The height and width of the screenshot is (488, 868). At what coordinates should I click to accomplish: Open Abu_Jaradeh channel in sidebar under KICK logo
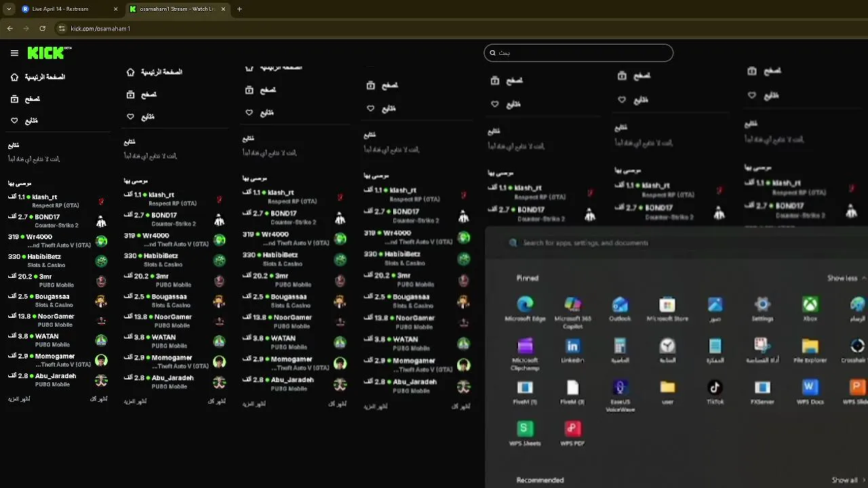(x=58, y=380)
